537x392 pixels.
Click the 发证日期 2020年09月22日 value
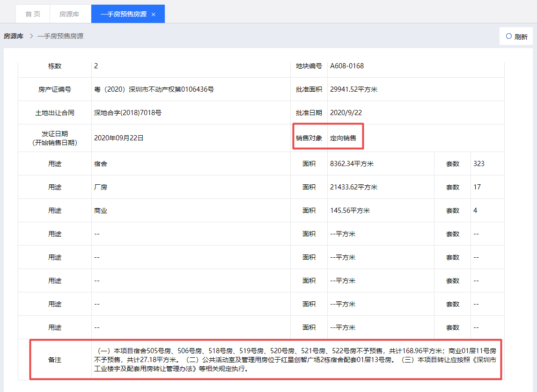119,138
